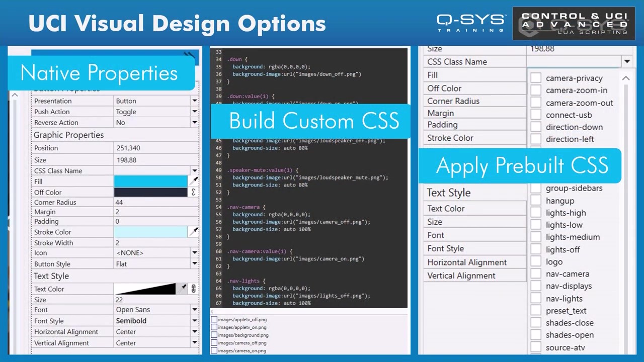Screen dimensions: 644x362
Task: Click the collapse arrow above Button Properties
Action: [x=15, y=95]
